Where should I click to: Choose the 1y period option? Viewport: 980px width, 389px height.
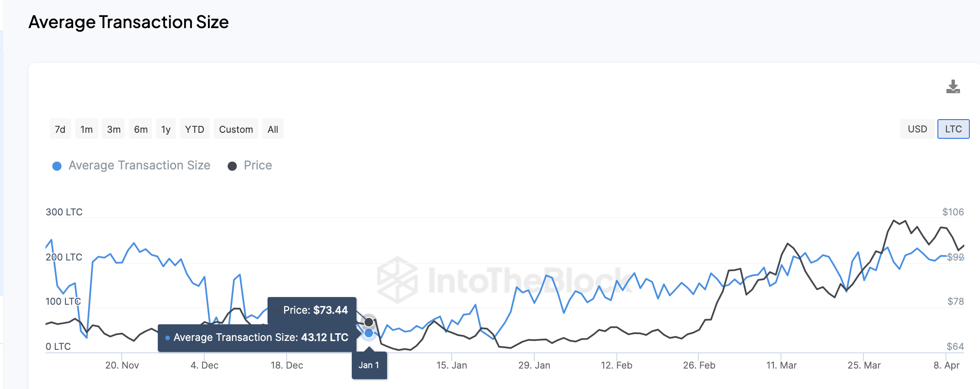point(165,129)
